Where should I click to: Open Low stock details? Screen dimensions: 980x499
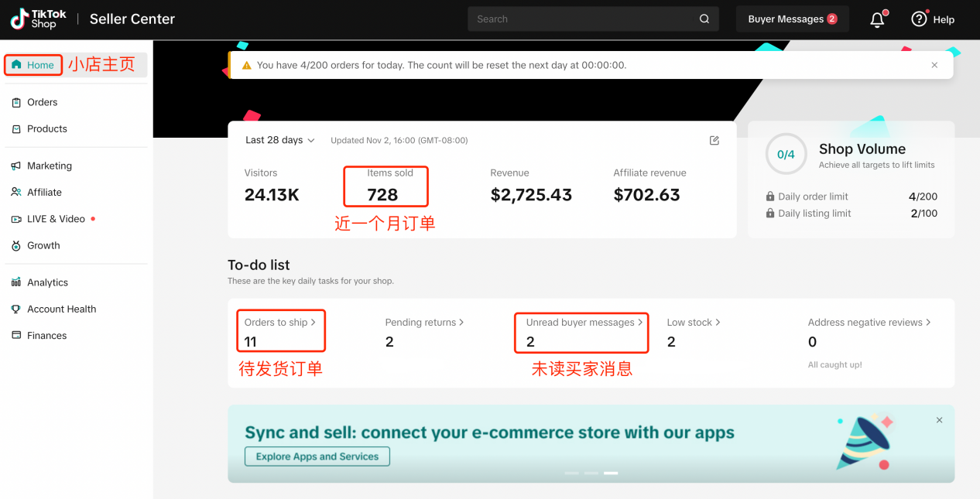[x=694, y=323]
